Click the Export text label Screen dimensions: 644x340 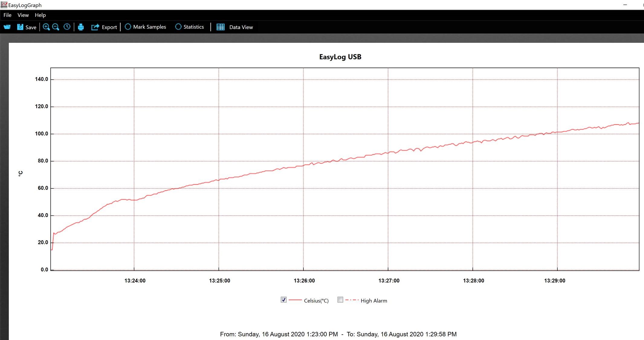tap(109, 27)
